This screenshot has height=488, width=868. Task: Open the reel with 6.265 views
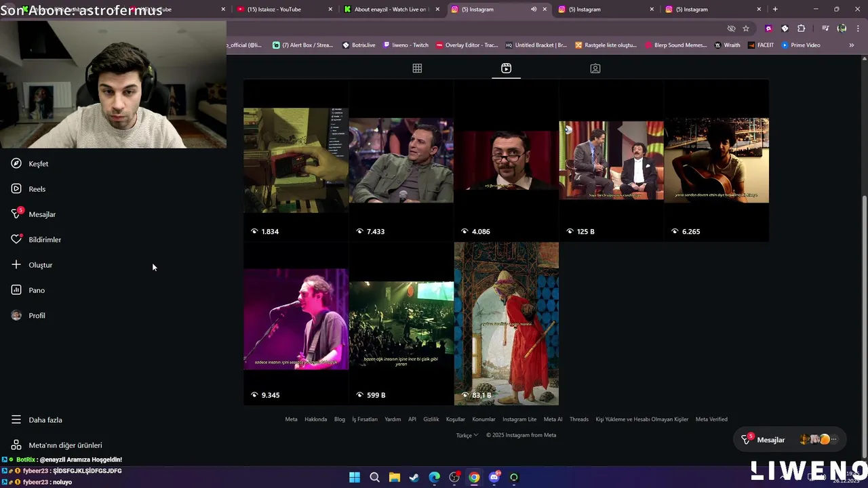point(716,161)
